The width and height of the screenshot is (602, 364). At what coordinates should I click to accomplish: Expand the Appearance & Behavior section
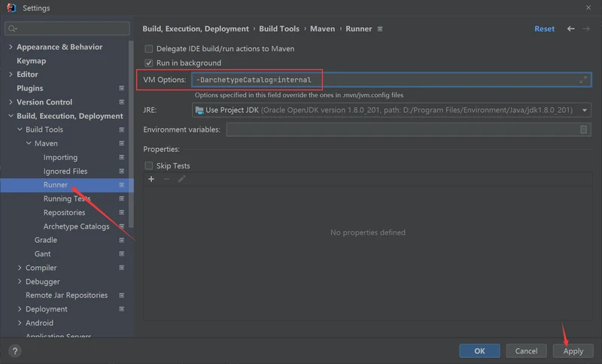pos(11,47)
